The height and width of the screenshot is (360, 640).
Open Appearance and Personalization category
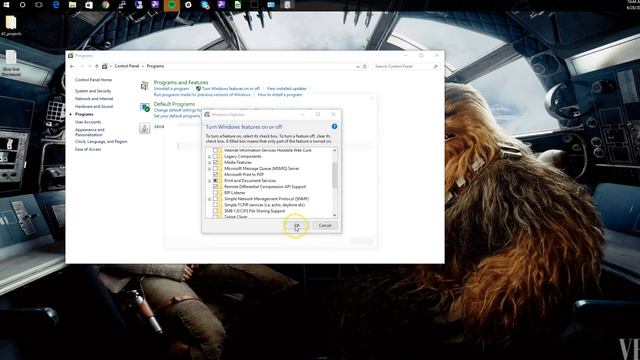(90, 132)
